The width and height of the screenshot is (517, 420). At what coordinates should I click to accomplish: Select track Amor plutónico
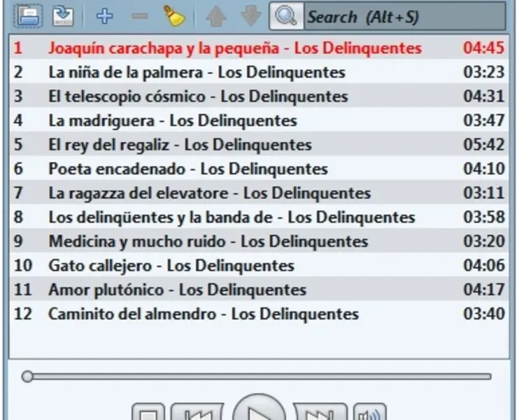tap(259, 289)
